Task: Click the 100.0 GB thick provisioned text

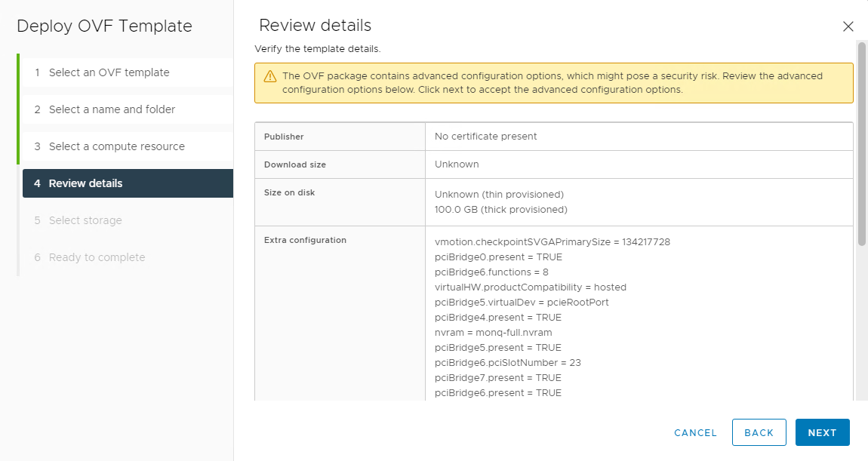Action: tap(501, 209)
